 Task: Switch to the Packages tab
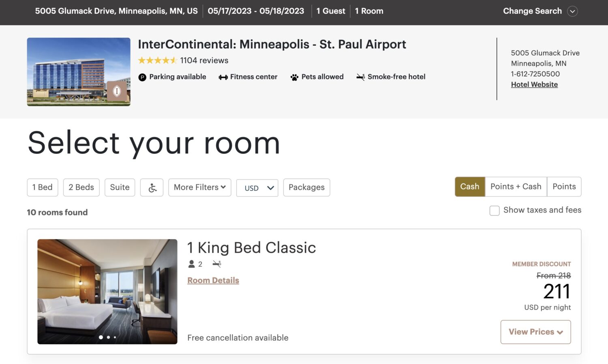tap(306, 187)
